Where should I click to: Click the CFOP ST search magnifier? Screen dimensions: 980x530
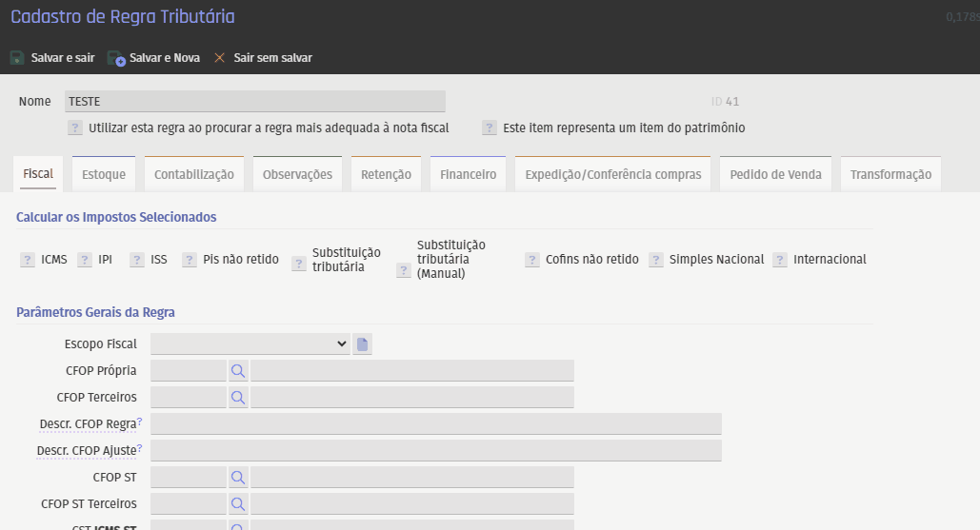click(x=238, y=477)
